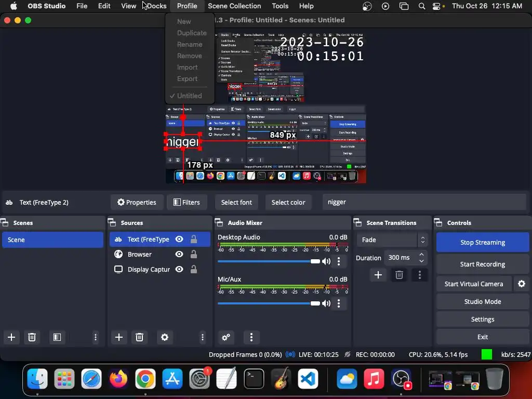The width and height of the screenshot is (532, 399).
Task: Hide the Browser source eye
Action: pyautogui.click(x=179, y=254)
